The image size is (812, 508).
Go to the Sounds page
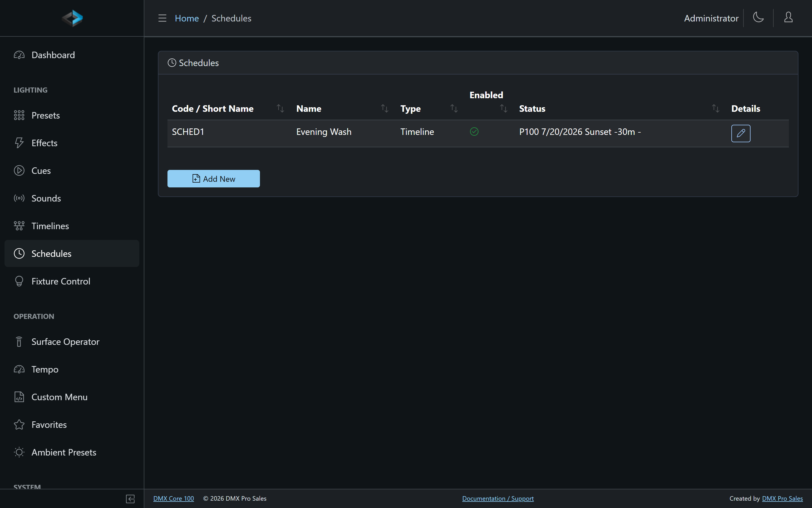click(x=72, y=198)
